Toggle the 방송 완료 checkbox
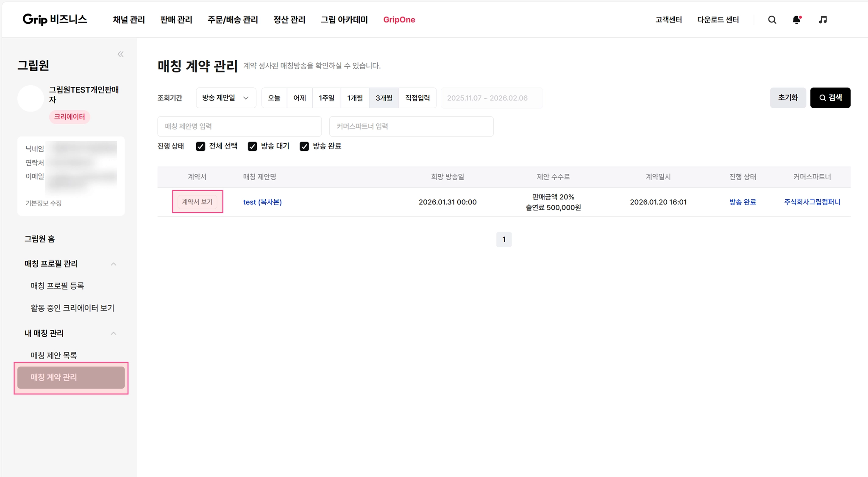The width and height of the screenshot is (868, 477). [304, 146]
